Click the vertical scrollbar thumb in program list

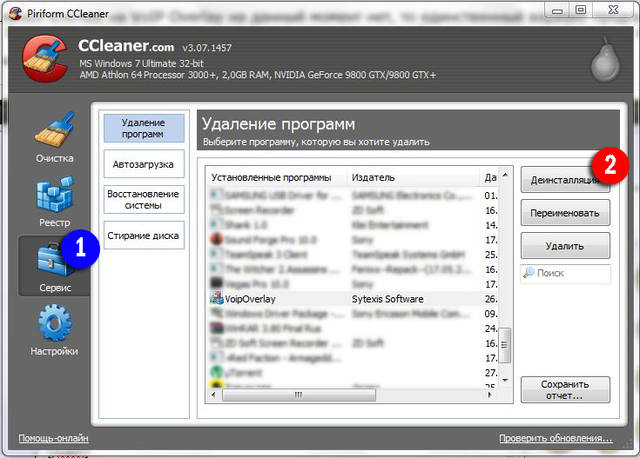coord(505,345)
